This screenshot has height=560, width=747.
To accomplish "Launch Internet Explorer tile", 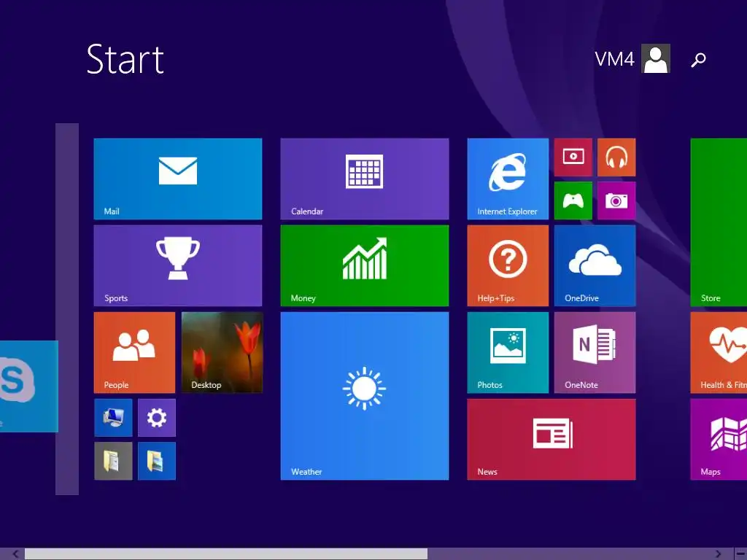I will [508, 179].
